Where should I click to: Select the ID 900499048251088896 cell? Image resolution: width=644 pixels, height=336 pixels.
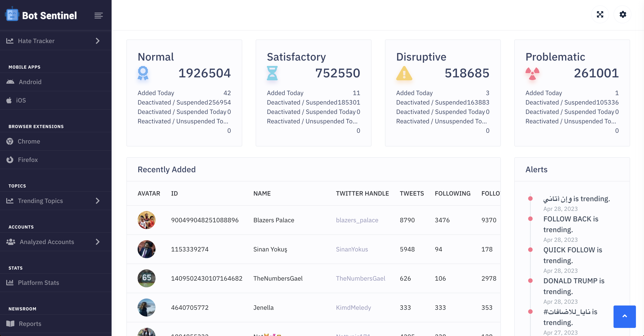click(x=205, y=220)
